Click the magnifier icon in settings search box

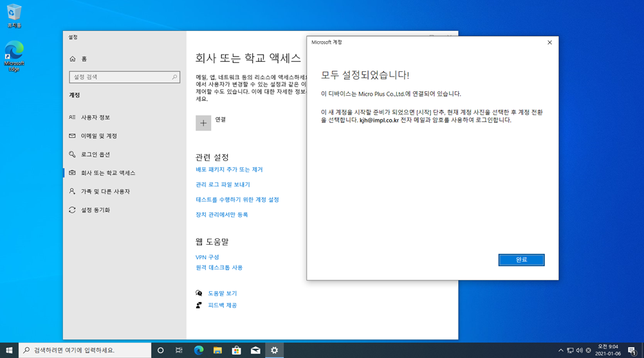point(174,76)
